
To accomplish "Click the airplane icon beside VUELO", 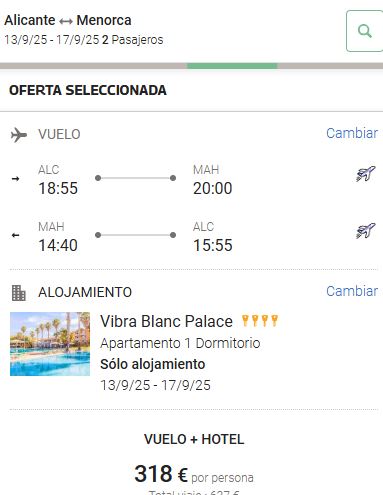I will pyautogui.click(x=19, y=135).
